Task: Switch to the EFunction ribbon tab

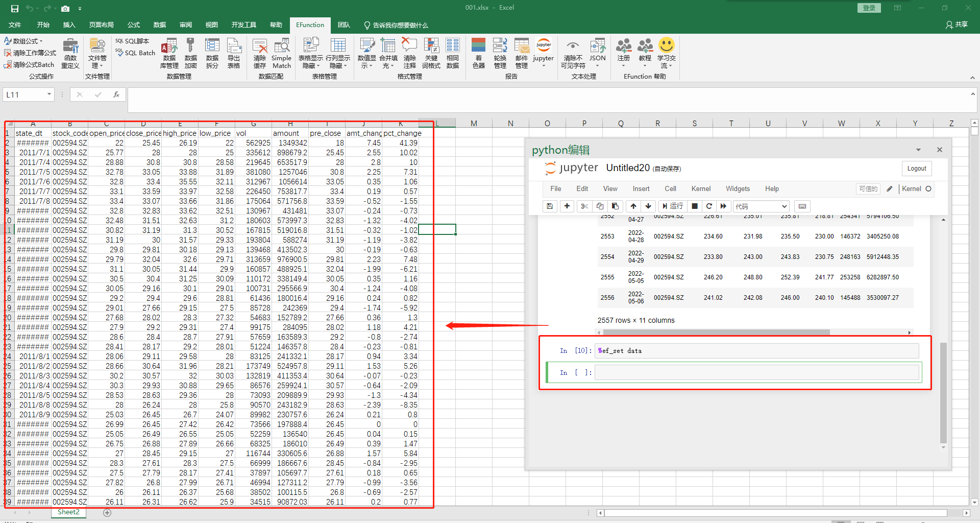Action: [x=310, y=25]
